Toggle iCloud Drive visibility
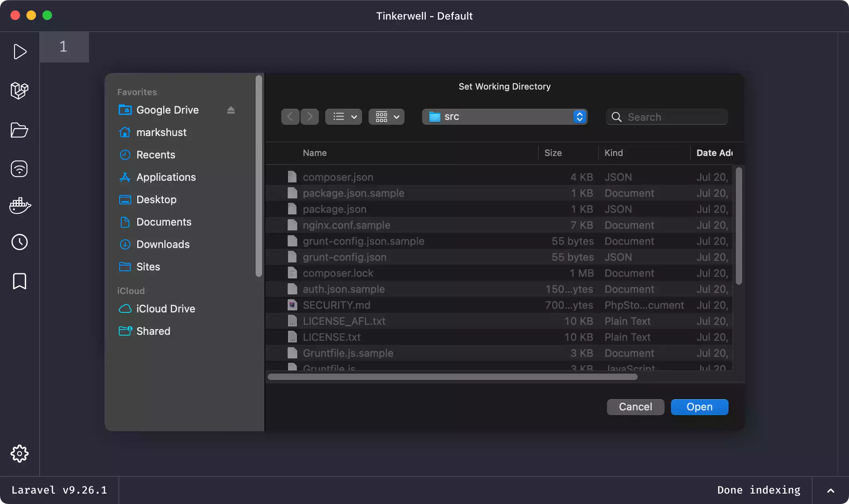849x504 pixels. (131, 291)
